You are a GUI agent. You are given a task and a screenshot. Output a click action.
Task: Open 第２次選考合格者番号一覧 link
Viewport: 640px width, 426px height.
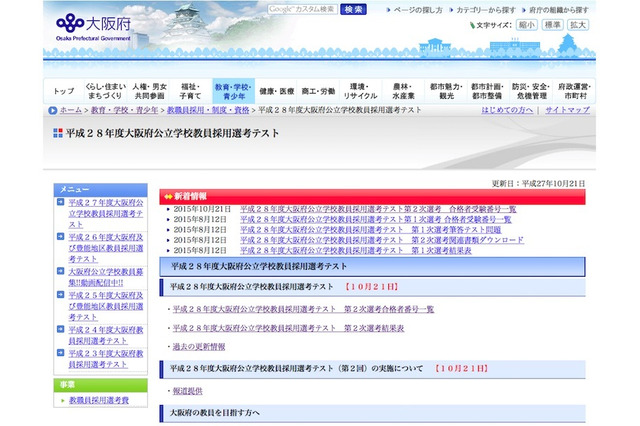[x=303, y=309]
